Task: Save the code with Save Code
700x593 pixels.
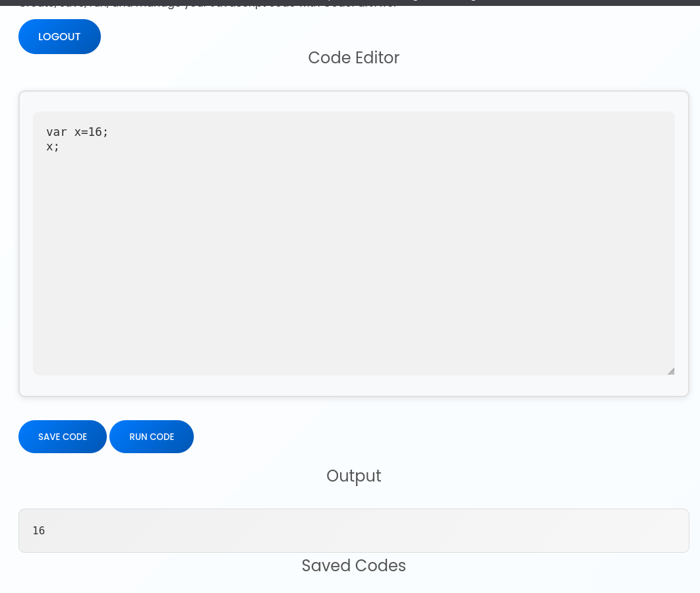Action: [x=63, y=437]
